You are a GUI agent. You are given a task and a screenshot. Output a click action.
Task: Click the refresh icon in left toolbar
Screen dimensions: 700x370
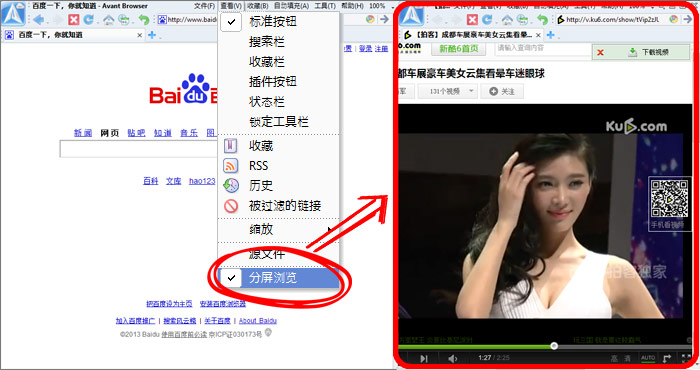pyautogui.click(x=89, y=20)
